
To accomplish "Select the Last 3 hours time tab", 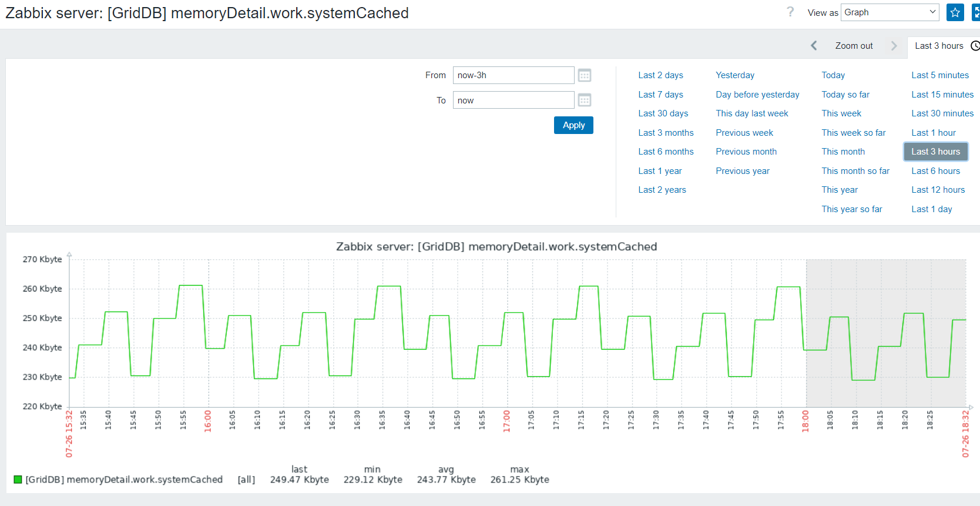I will (x=938, y=46).
